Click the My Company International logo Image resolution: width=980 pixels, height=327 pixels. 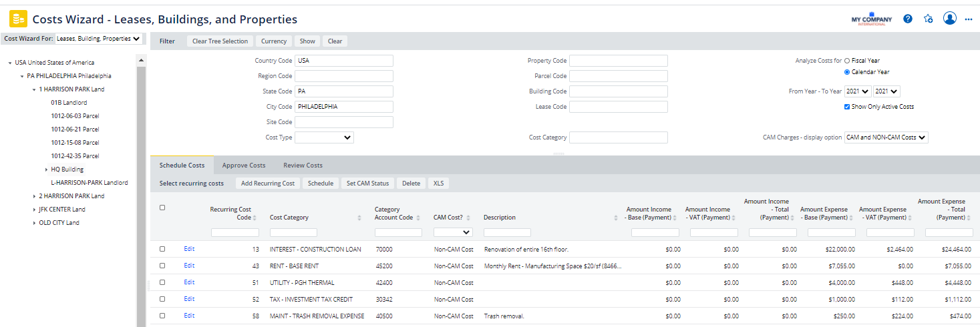pyautogui.click(x=871, y=19)
